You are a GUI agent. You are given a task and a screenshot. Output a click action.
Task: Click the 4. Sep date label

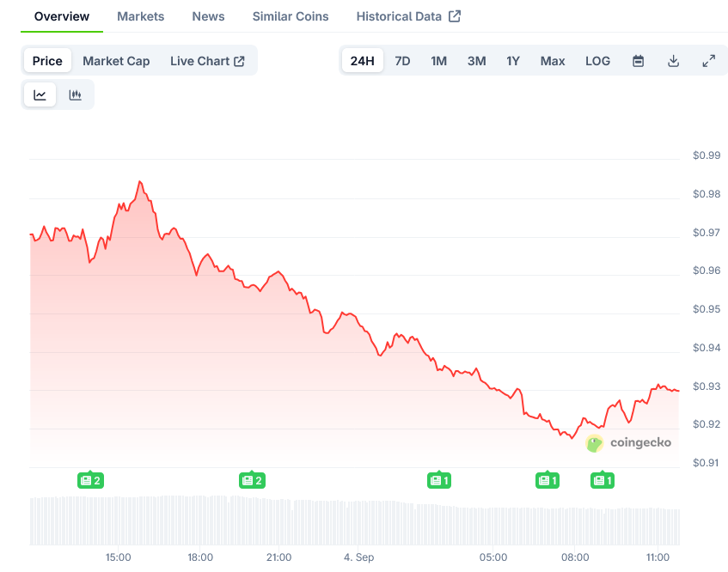359,557
